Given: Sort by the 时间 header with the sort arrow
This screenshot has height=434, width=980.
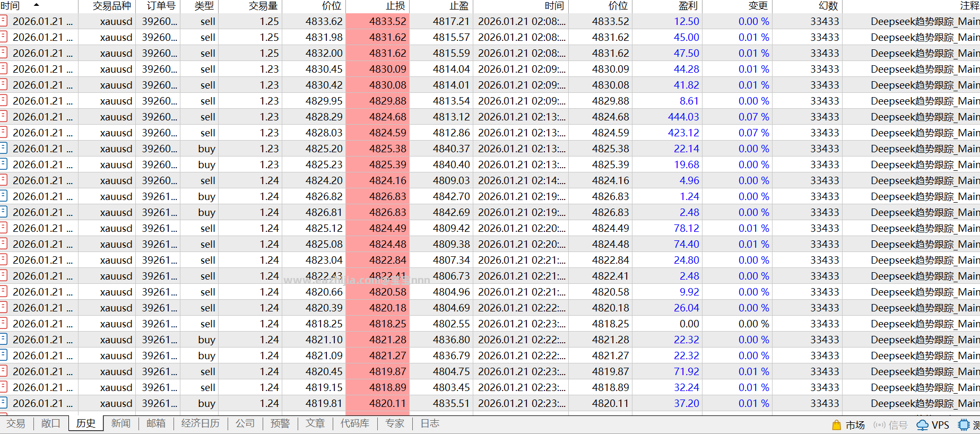Looking at the screenshot, I should pyautogui.click(x=39, y=6).
